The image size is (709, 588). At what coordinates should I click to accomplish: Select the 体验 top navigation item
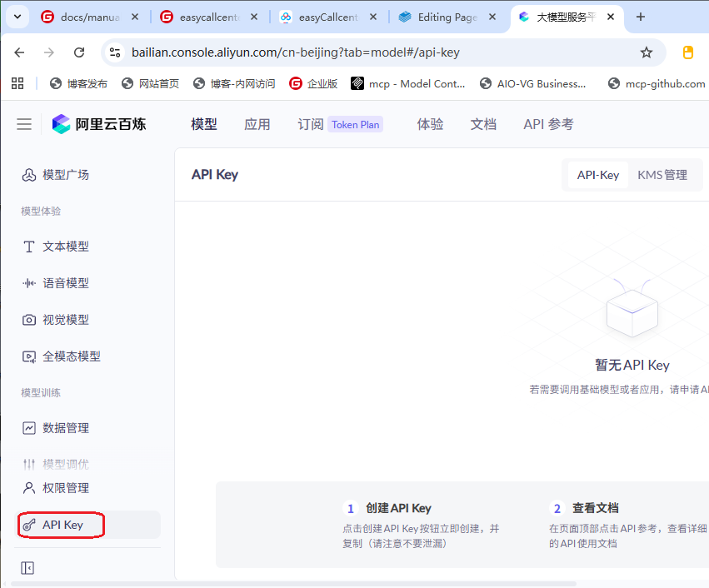[430, 124]
